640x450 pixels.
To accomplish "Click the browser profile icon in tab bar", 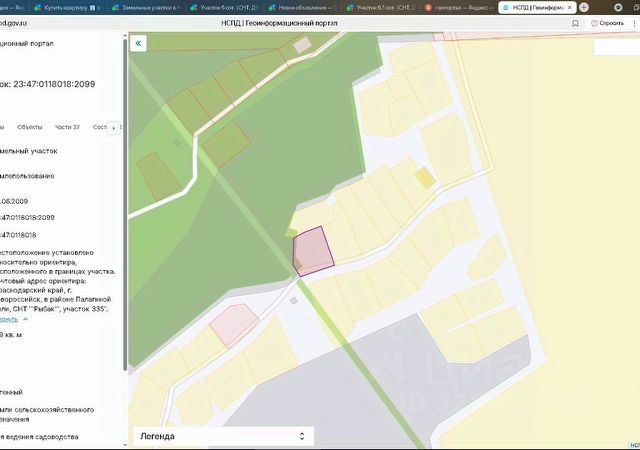I will click(619, 7).
